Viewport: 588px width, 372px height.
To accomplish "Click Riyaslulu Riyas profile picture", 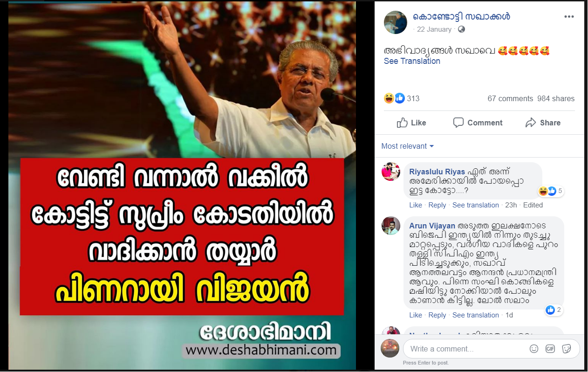I will [x=391, y=172].
